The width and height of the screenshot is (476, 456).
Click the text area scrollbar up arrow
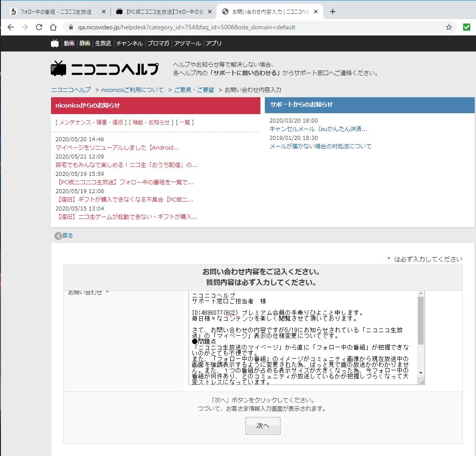[x=421, y=293]
